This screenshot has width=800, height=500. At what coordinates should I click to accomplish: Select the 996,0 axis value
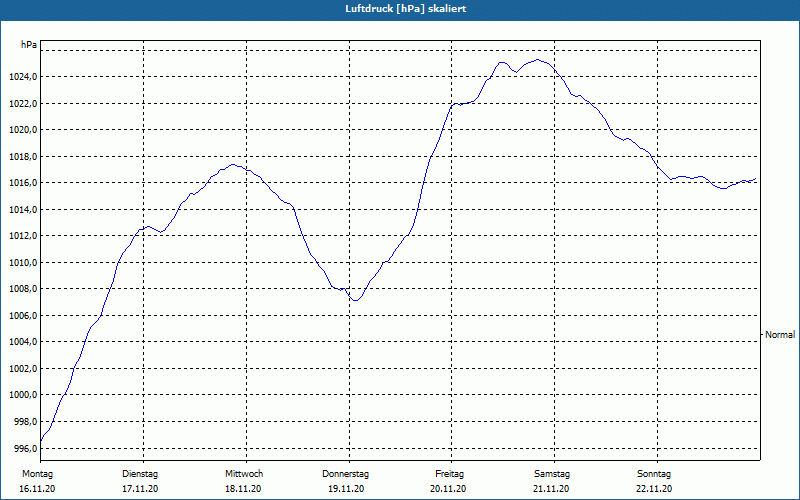coord(25,448)
